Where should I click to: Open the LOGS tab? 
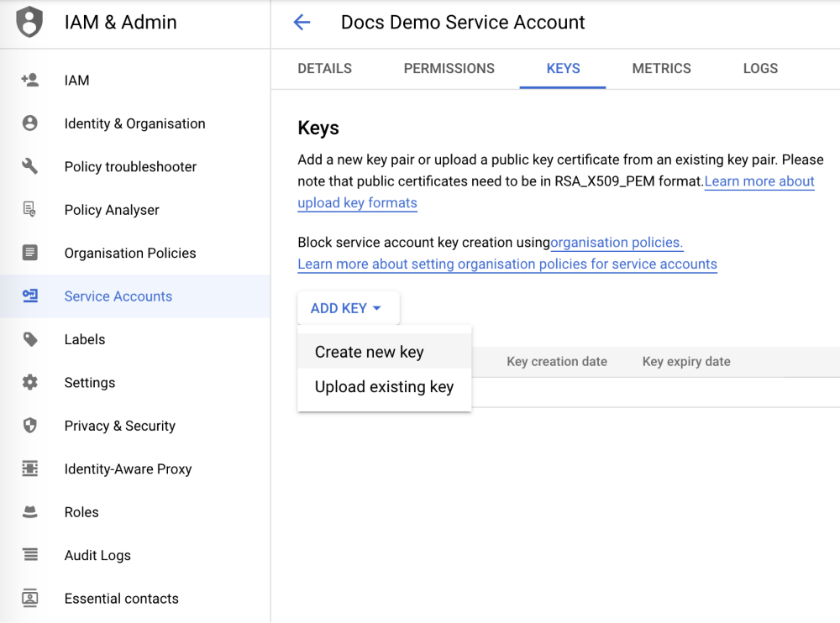pos(760,69)
